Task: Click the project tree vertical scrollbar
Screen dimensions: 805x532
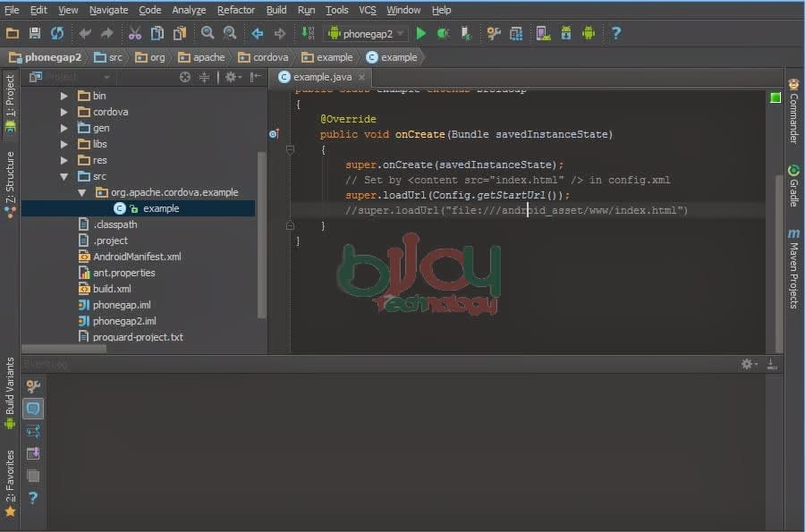Action: pos(261,232)
